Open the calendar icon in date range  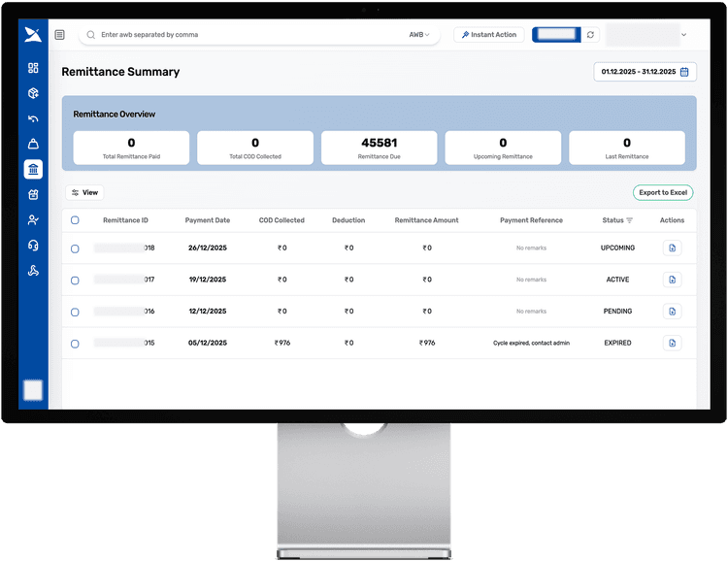click(x=684, y=72)
